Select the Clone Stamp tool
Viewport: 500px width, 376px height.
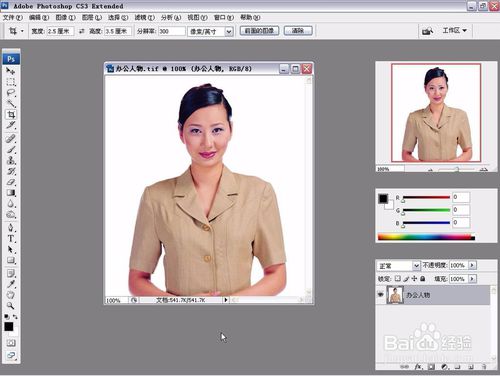[x=11, y=160]
